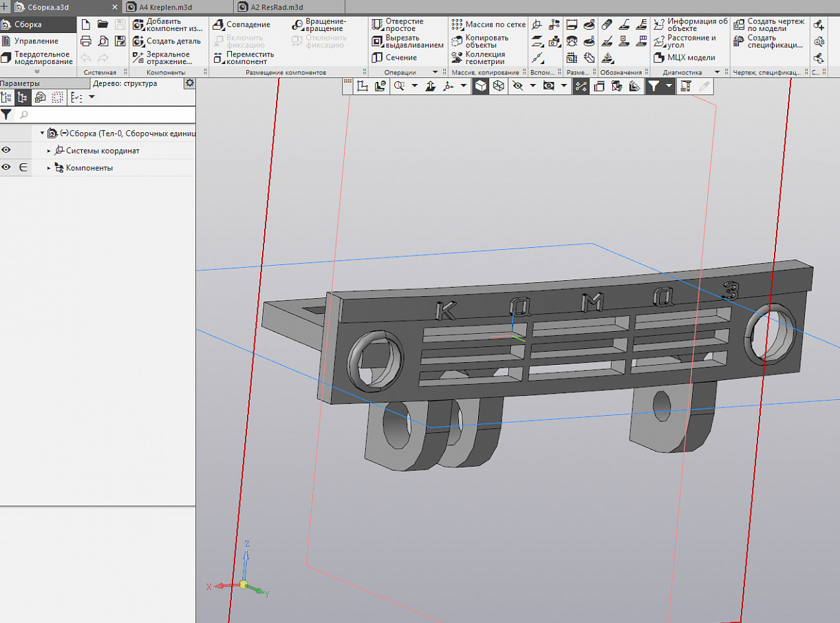The width and height of the screenshot is (840, 623).
Task: Click hide objects crossed-eye icon
Action: 518,86
